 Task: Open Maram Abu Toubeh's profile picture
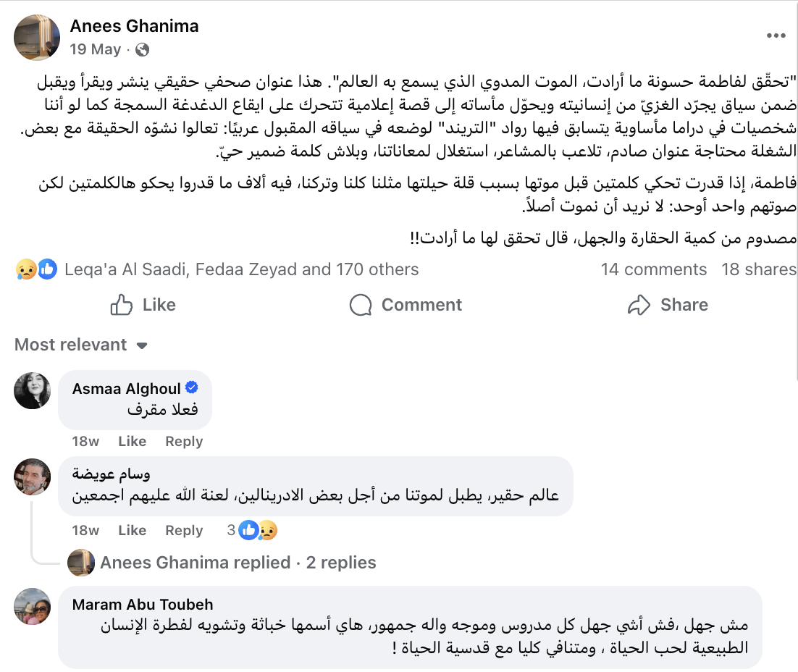(32, 606)
